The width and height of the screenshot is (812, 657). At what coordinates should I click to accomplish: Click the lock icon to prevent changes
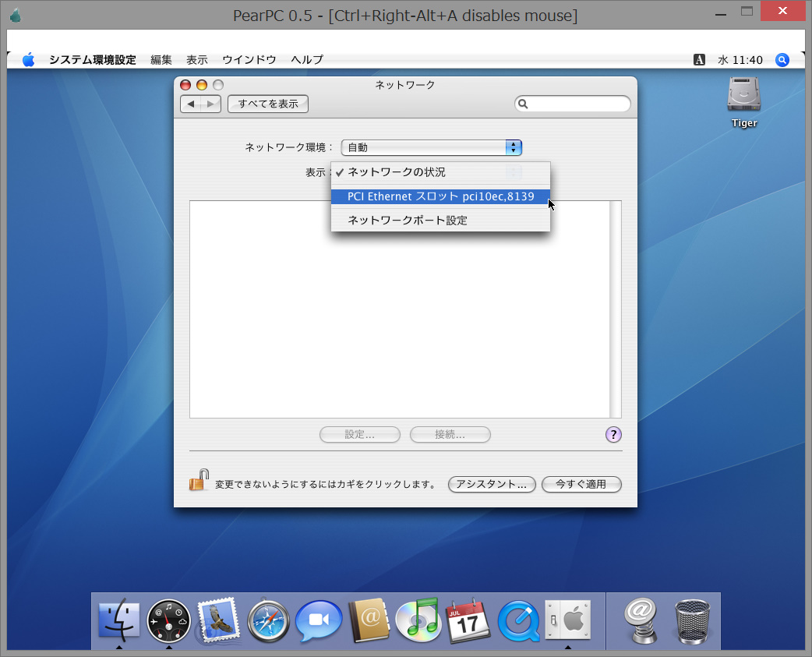tap(199, 480)
